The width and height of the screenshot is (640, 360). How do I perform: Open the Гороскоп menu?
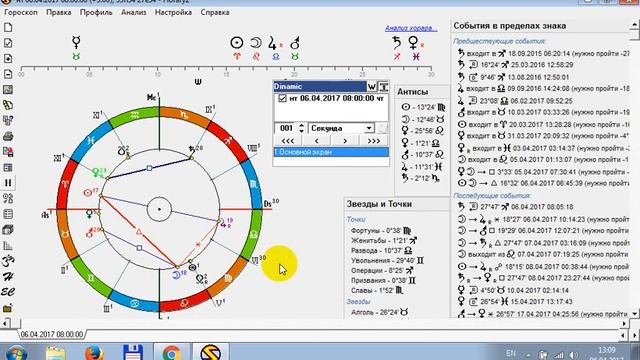[x=21, y=12]
